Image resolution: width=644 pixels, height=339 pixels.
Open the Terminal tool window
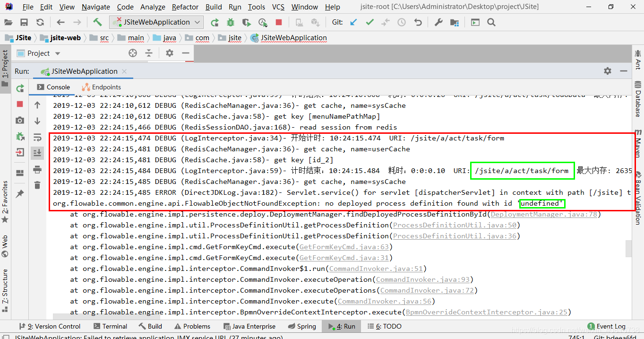click(x=110, y=326)
